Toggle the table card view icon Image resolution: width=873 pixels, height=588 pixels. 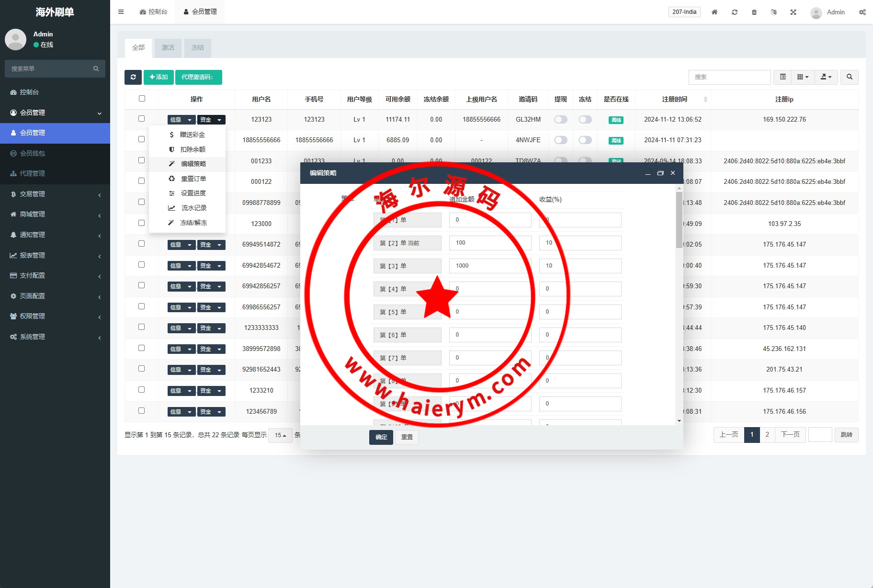coord(782,77)
